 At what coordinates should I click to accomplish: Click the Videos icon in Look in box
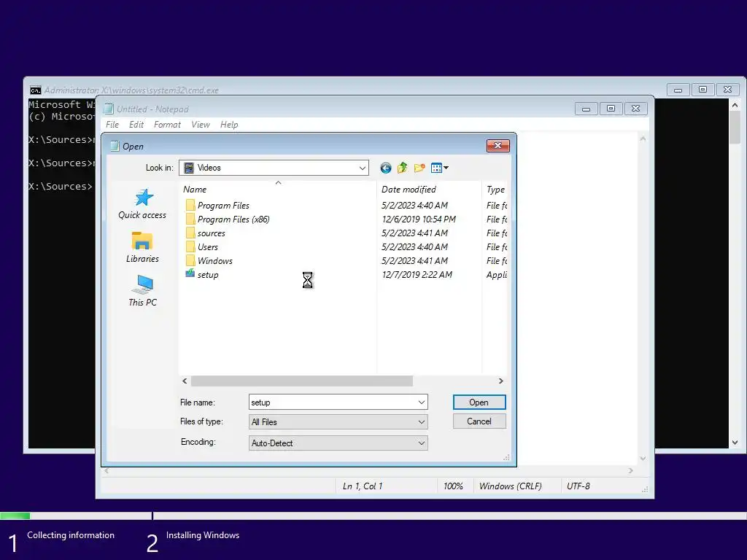coord(189,168)
